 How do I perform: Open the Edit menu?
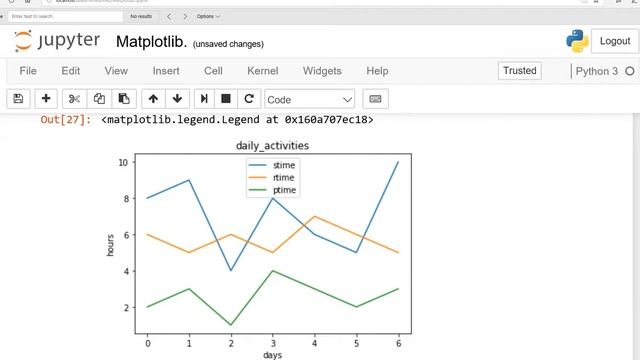71,71
